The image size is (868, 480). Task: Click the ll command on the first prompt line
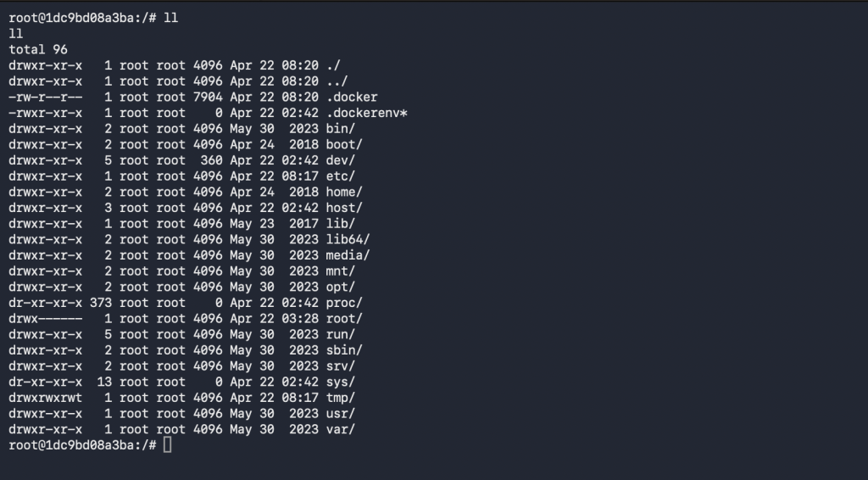pos(171,18)
